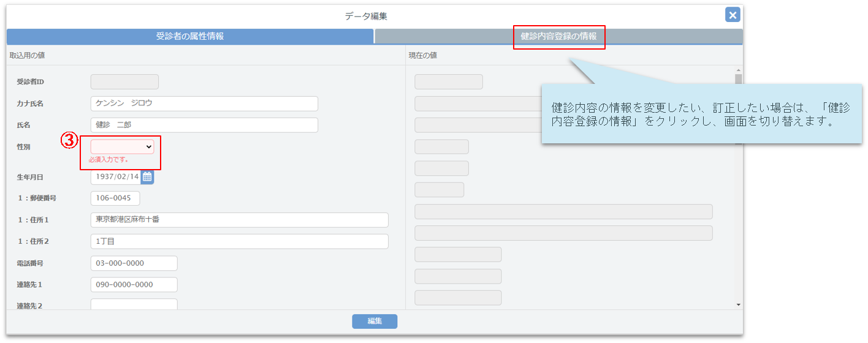Click the 編集 button
The width and height of the screenshot is (868, 343).
[x=375, y=322]
